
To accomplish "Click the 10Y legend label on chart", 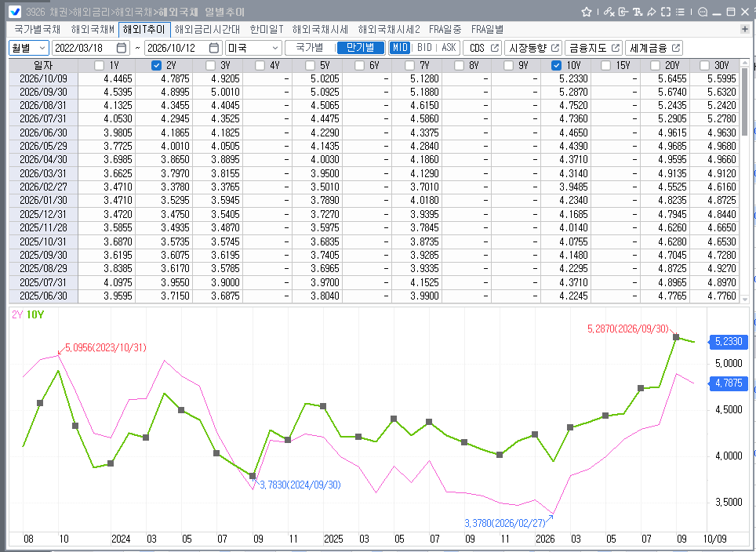I will pos(35,314).
